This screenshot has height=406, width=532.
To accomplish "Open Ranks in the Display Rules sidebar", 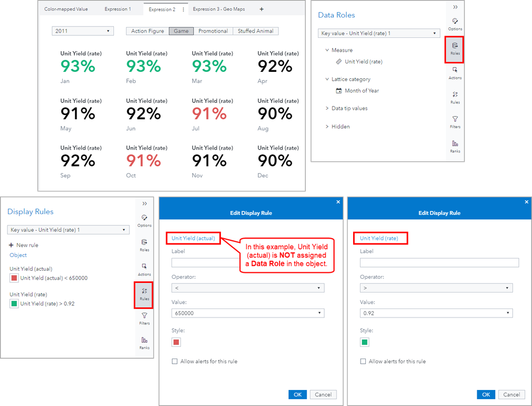I will click(144, 343).
